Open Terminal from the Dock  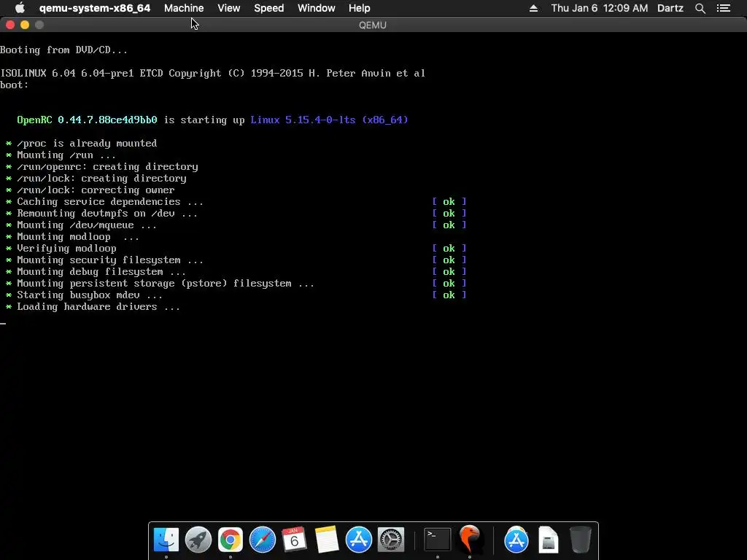[438, 540]
